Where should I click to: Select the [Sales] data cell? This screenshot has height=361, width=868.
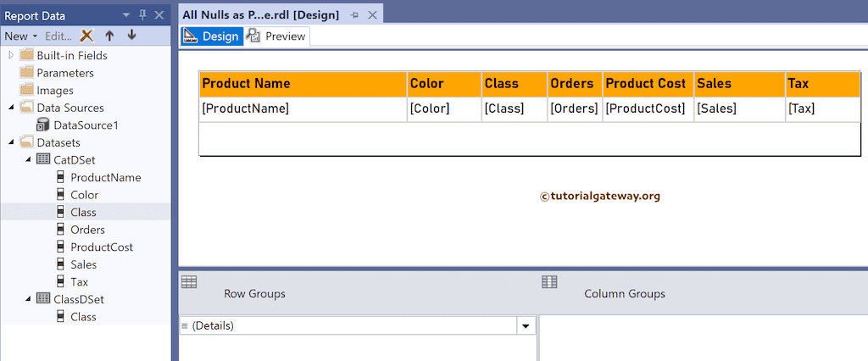[739, 109]
